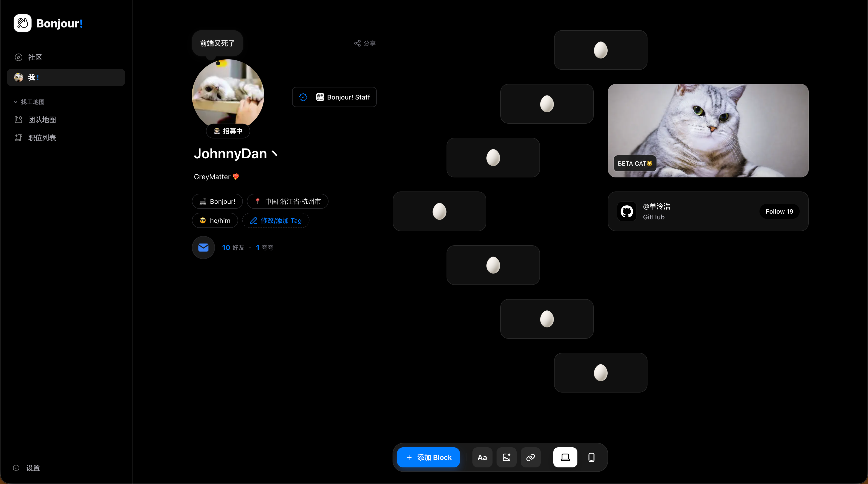Click the 添加 Block button
This screenshot has height=484, width=868.
[428, 457]
